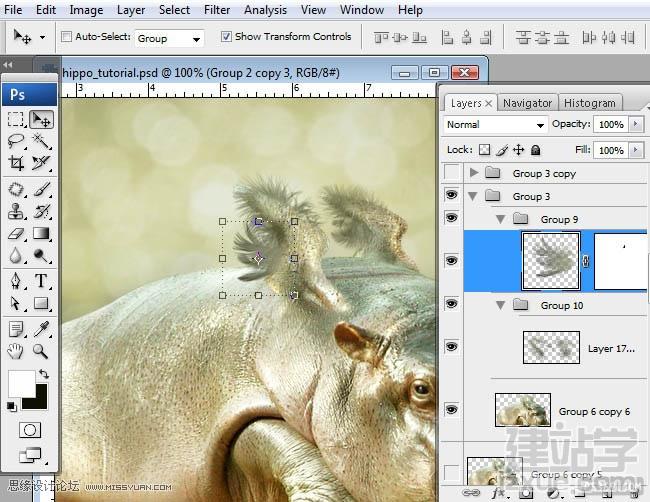Select the Rectangle shape tool
This screenshot has width=650, height=502.
[41, 303]
